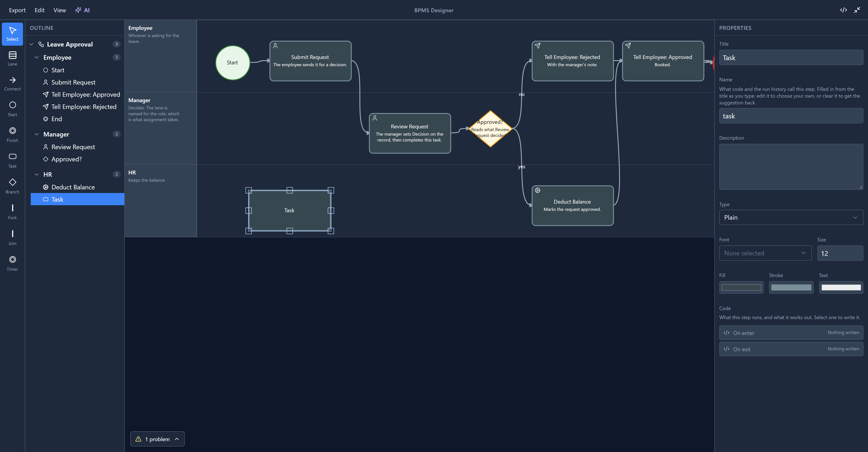This screenshot has width=868, height=452.
Task: Open the Export menu
Action: [17, 10]
